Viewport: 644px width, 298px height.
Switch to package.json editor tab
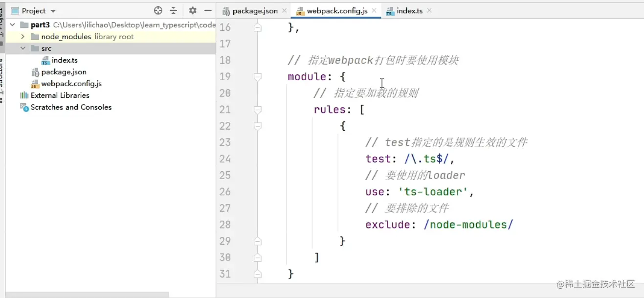pos(255,11)
